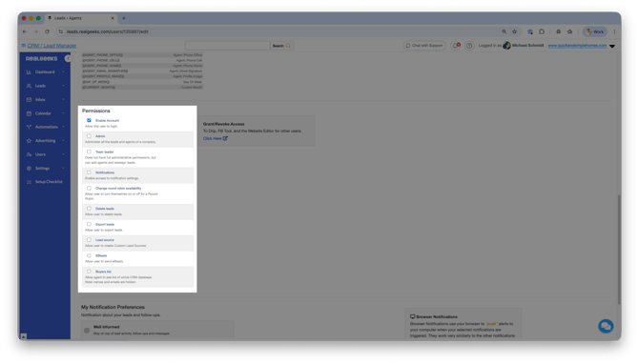Screen dimensions: 639x364
Task: Open the floating chat bubble
Action: click(x=606, y=326)
